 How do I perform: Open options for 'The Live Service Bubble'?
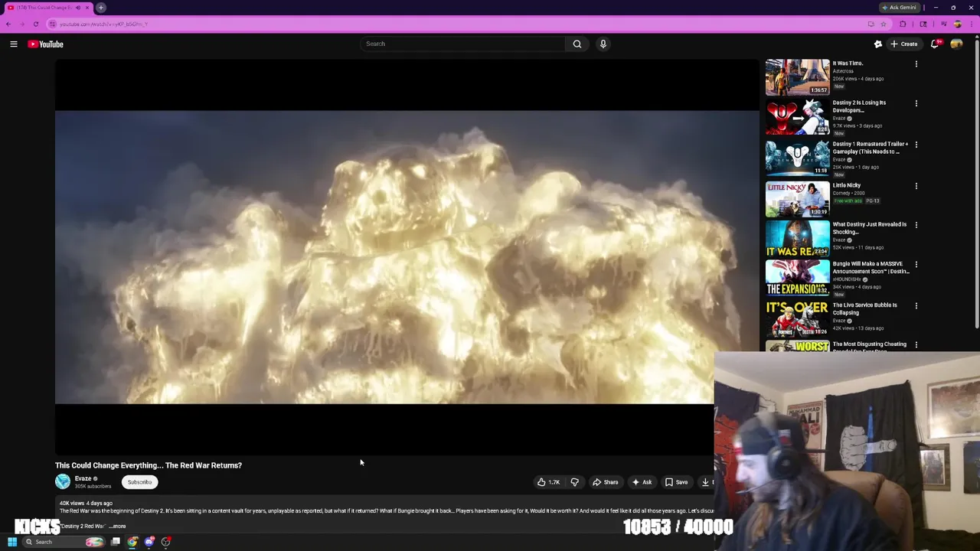(916, 306)
